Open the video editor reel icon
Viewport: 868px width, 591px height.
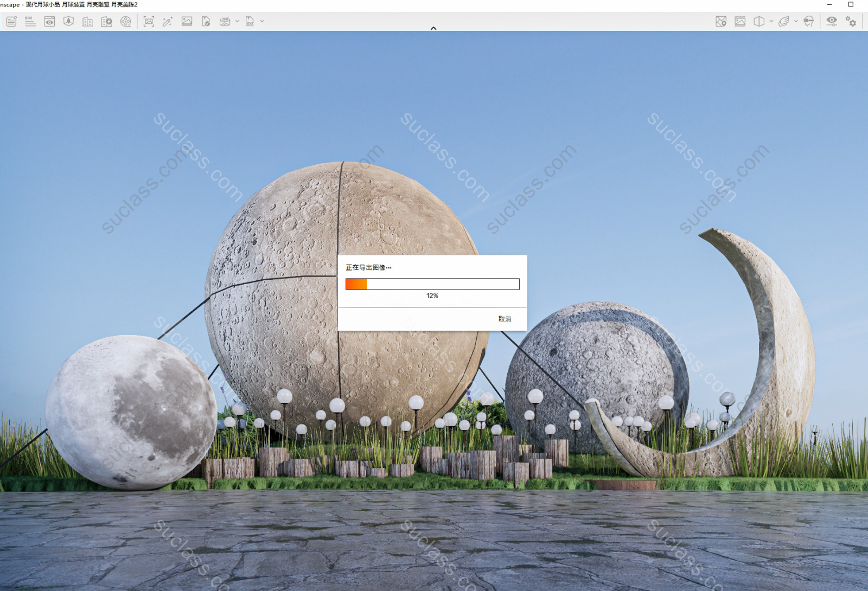[x=125, y=22]
